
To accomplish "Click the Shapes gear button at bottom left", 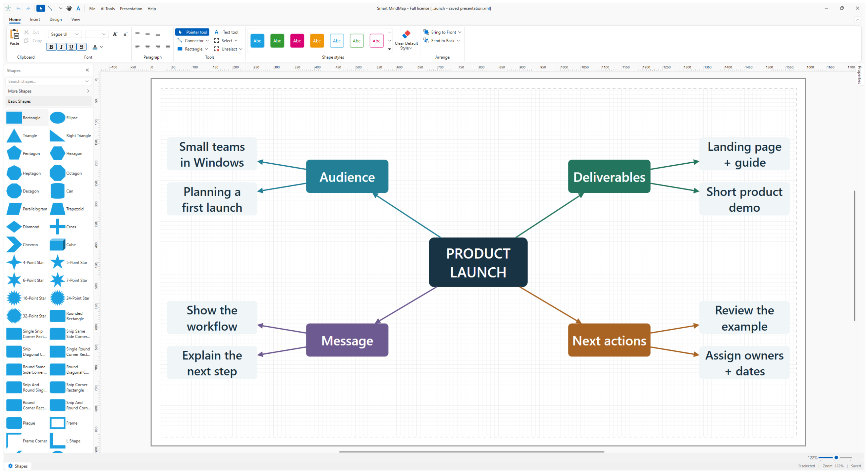I will [18, 467].
